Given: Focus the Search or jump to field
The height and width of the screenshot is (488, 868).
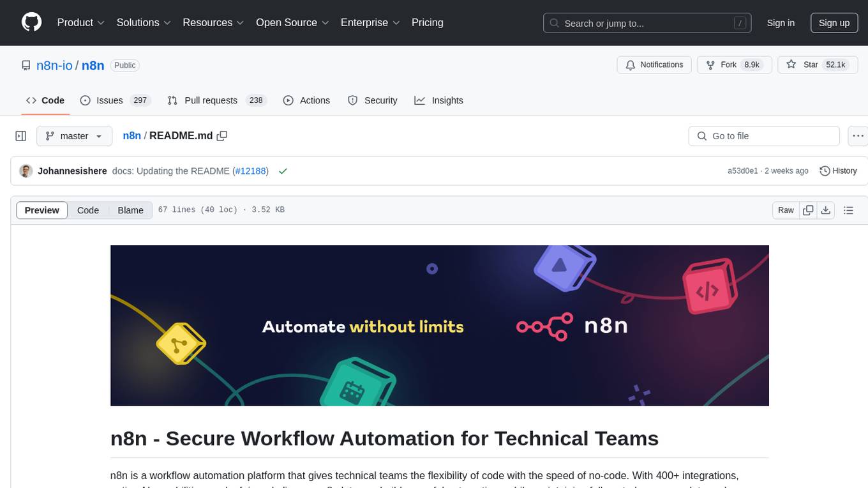Looking at the screenshot, I should (648, 23).
